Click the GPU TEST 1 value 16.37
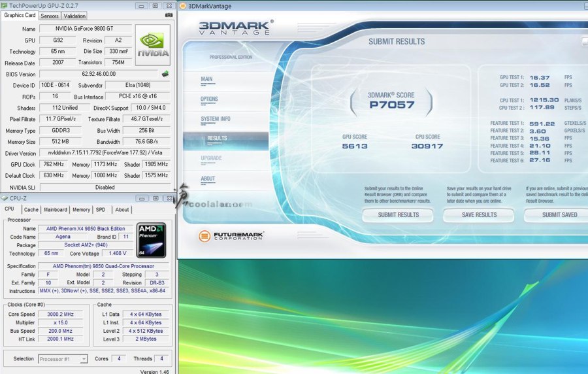 540,78
